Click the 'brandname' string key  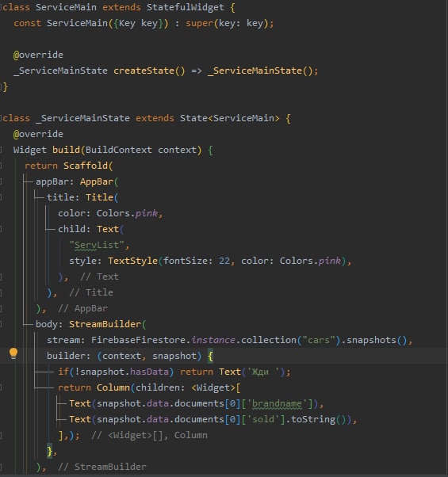tap(277, 403)
